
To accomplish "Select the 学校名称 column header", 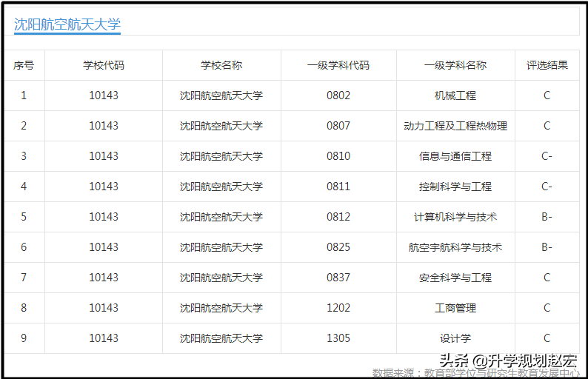I will [x=221, y=65].
